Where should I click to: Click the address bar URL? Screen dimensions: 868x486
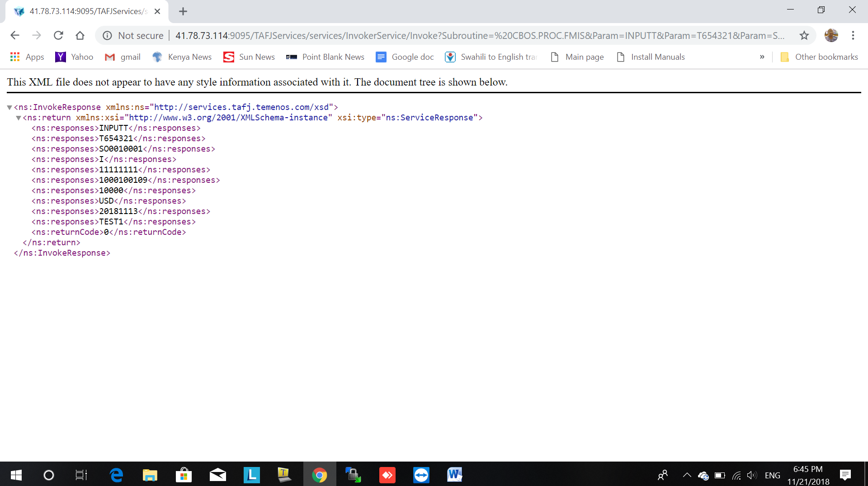(479, 35)
